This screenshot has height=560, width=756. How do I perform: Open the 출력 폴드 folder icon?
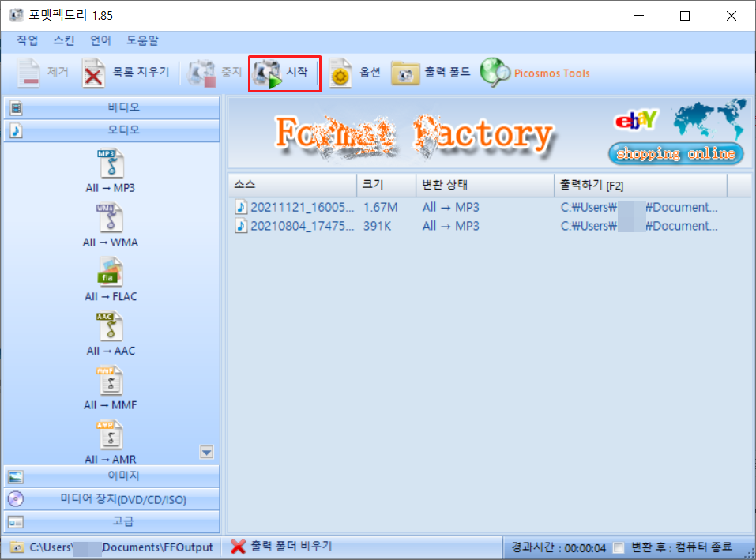tap(405, 73)
